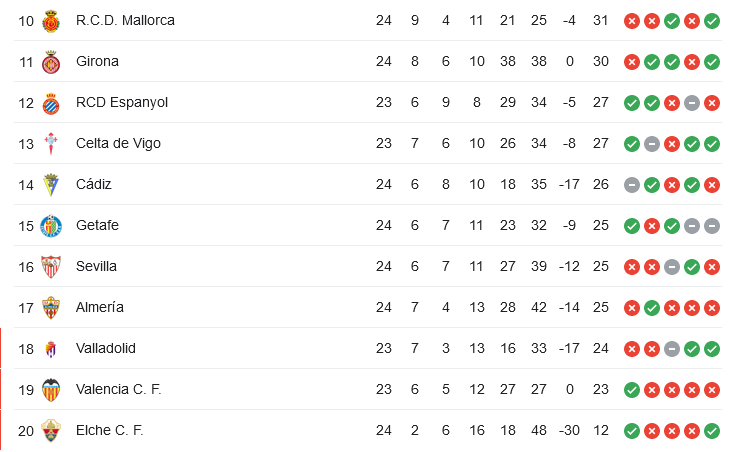Image resolution: width=732 pixels, height=452 pixels.
Task: Click Getafe's last grey draw icon
Action: coord(712,226)
